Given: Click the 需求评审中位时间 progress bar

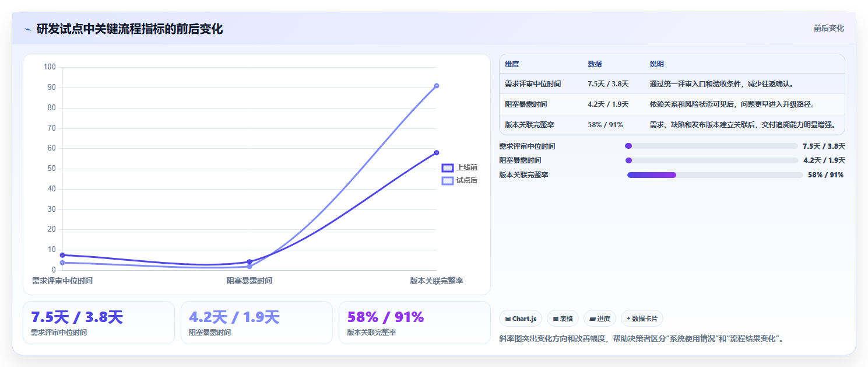Looking at the screenshot, I should tap(711, 146).
